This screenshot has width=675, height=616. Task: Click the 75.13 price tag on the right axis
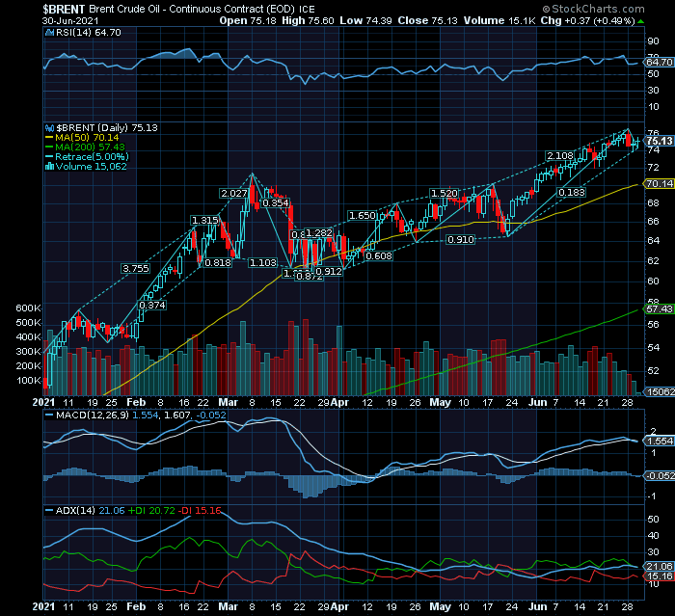pos(659,141)
